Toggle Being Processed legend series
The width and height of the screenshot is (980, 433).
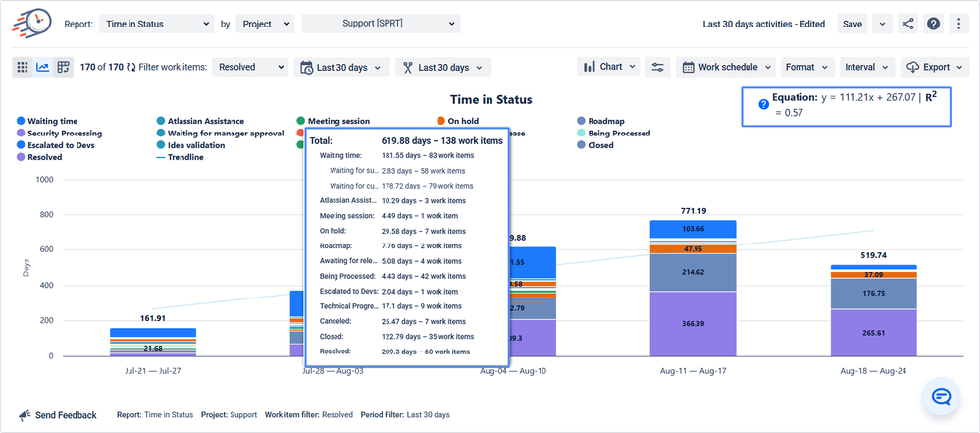pos(614,134)
